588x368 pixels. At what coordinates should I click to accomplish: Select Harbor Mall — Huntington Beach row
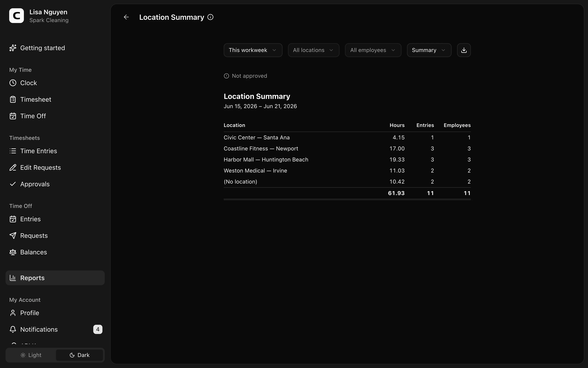(347, 160)
